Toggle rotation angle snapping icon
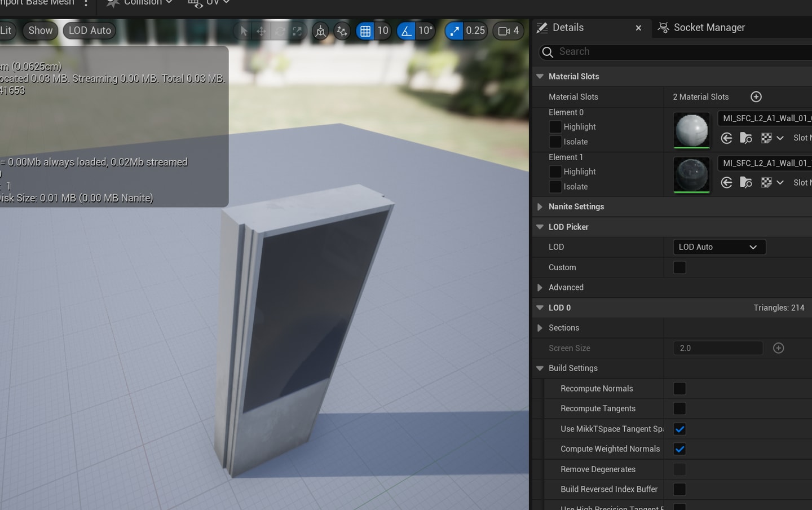This screenshot has height=510, width=812. [406, 31]
